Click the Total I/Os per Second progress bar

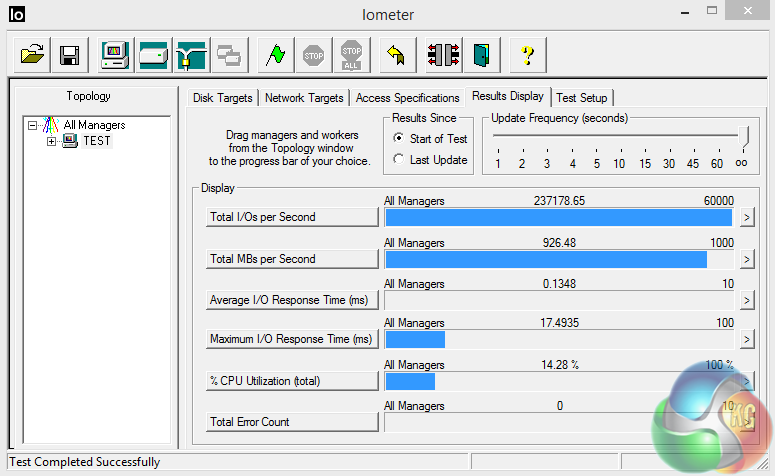point(559,217)
